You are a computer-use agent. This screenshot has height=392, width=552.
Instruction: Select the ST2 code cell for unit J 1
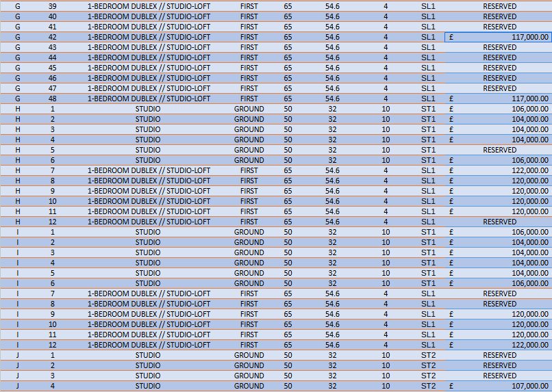click(428, 355)
